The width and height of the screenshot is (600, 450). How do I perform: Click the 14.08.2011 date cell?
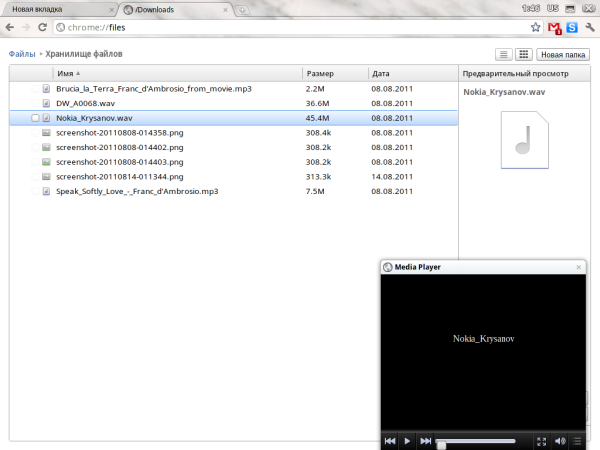tap(392, 177)
